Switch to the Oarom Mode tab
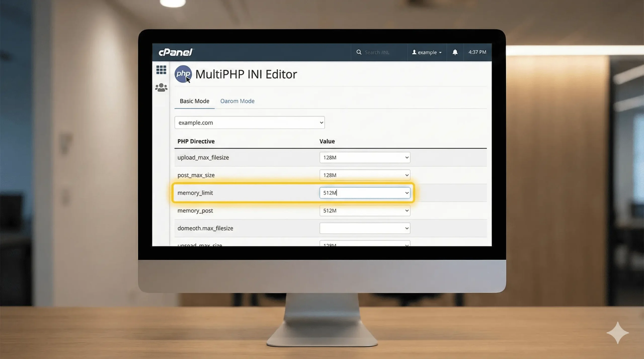644x359 pixels. (x=237, y=101)
